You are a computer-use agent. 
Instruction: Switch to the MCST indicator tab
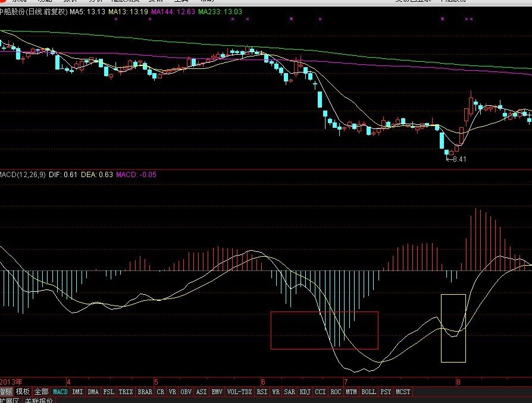pyautogui.click(x=403, y=392)
